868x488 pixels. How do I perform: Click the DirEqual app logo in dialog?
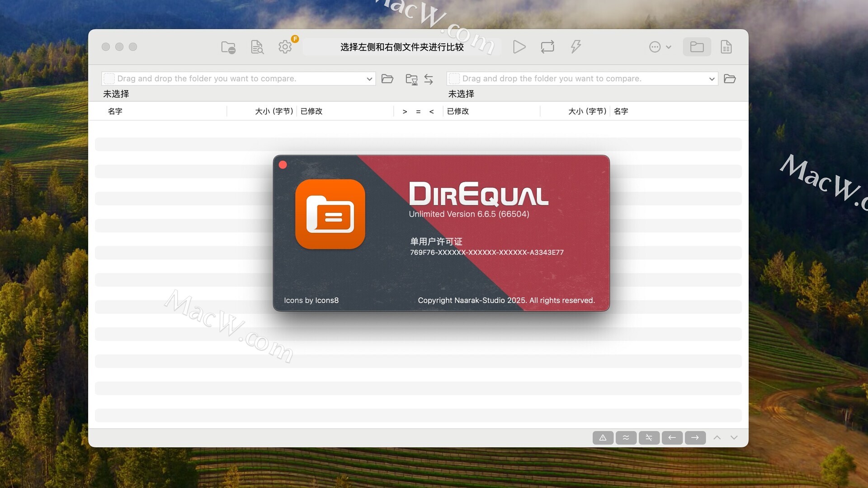coord(330,214)
